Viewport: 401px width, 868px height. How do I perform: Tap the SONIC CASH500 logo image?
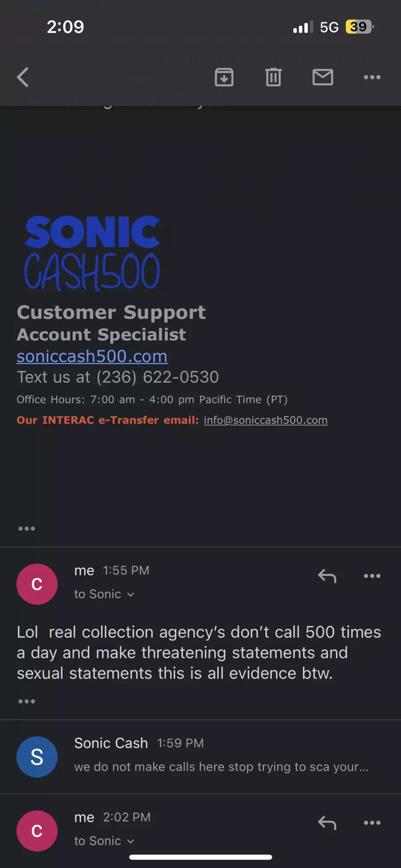click(92, 253)
